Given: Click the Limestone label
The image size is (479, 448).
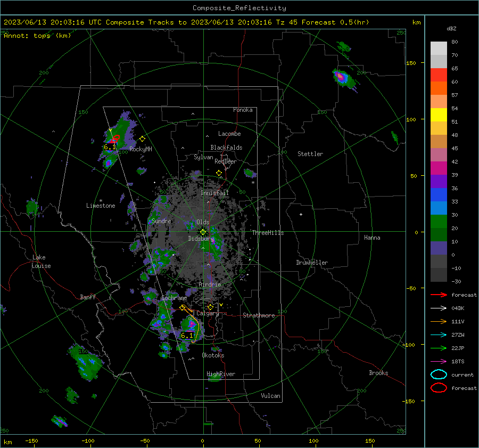Looking at the screenshot, I should (101, 206).
